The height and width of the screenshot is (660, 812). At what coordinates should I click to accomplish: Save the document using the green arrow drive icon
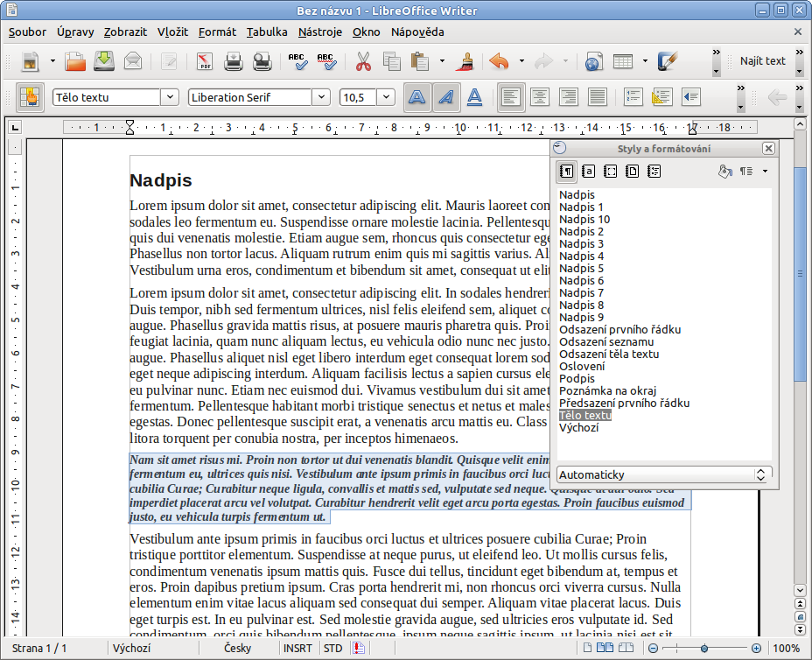pyautogui.click(x=104, y=61)
